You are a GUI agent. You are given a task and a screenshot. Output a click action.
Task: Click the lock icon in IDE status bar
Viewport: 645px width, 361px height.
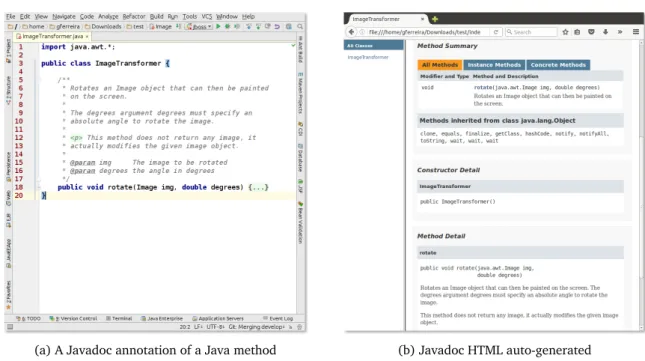tap(290, 327)
